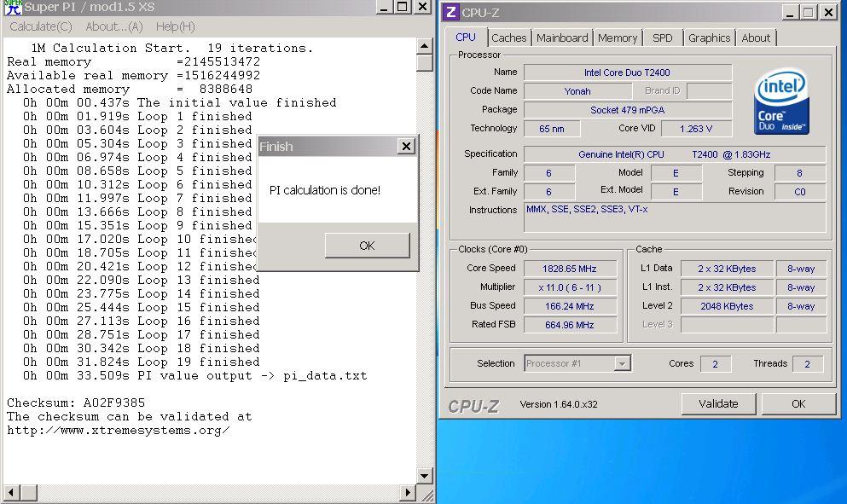The image size is (847, 504).
Task: Click the 'Real memory =2145513472' line
Action: [x=133, y=61]
